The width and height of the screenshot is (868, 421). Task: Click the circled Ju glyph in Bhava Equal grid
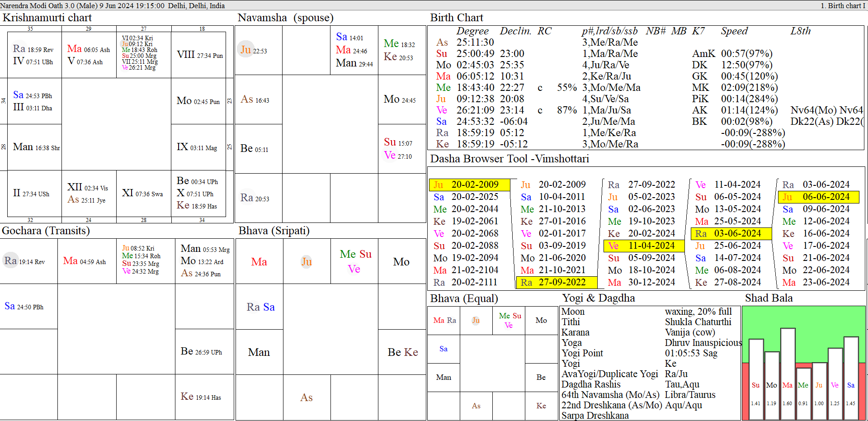[476, 320]
